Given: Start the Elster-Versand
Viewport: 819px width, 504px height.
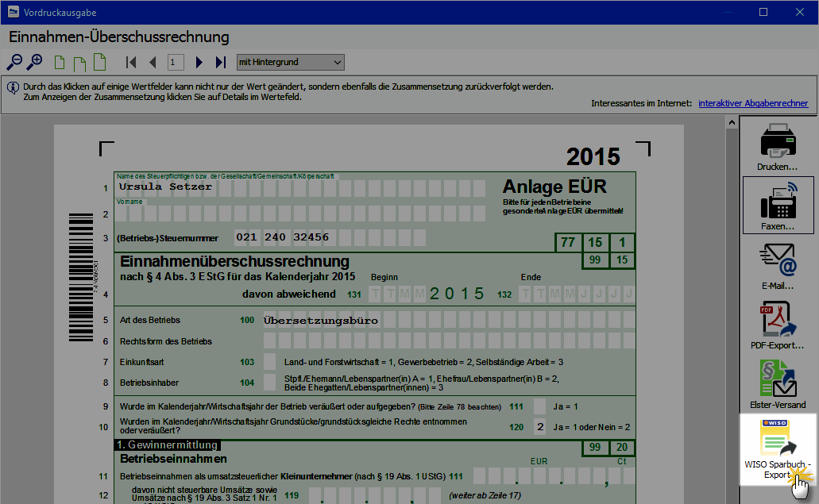Looking at the screenshot, I should coord(778,384).
